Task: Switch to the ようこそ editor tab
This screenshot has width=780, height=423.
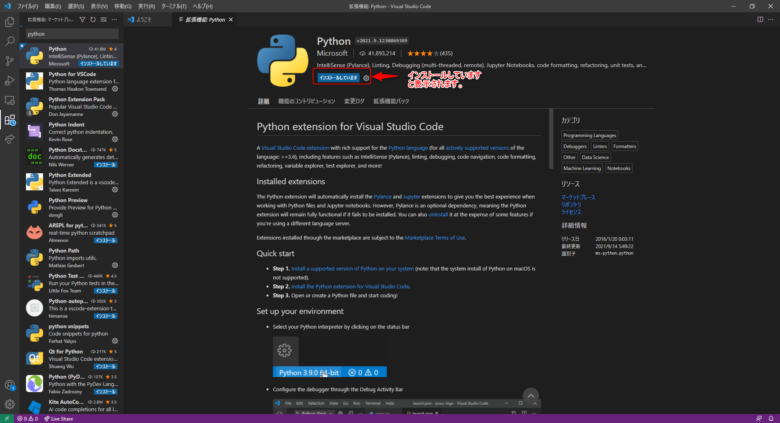Action: (x=144, y=20)
